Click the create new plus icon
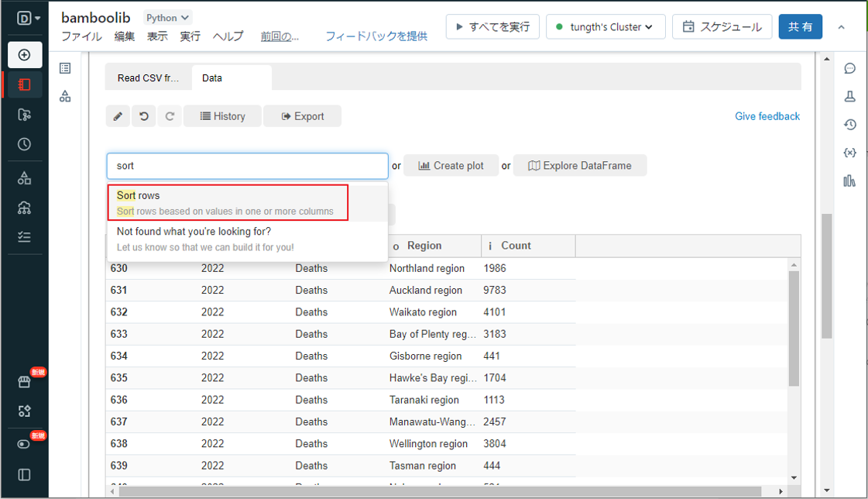 24,55
